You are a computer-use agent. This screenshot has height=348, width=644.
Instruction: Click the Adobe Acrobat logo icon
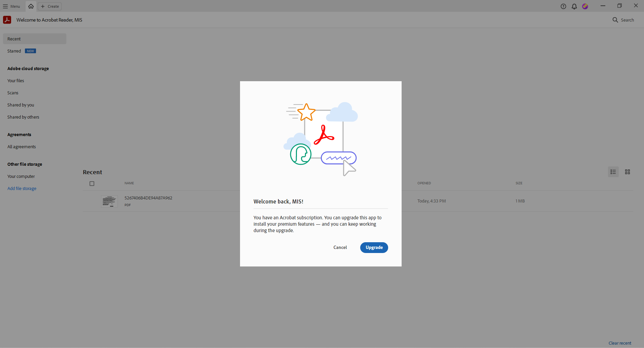pyautogui.click(x=7, y=20)
